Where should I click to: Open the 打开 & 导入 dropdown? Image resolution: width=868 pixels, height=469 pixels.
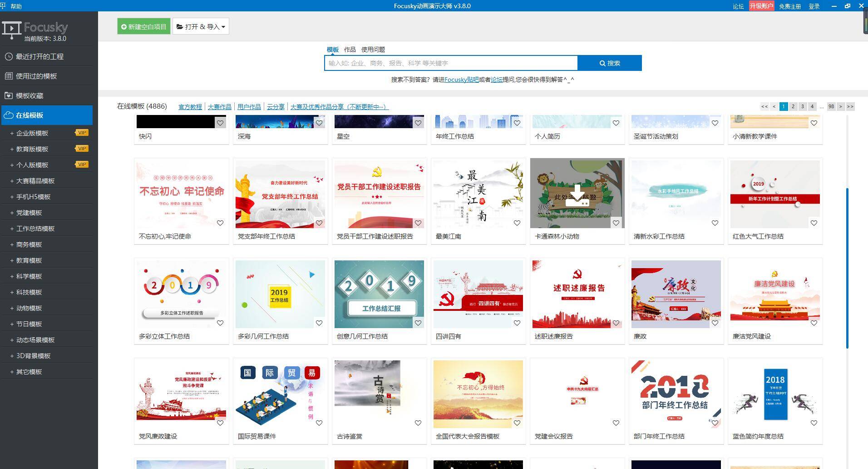[x=201, y=26]
